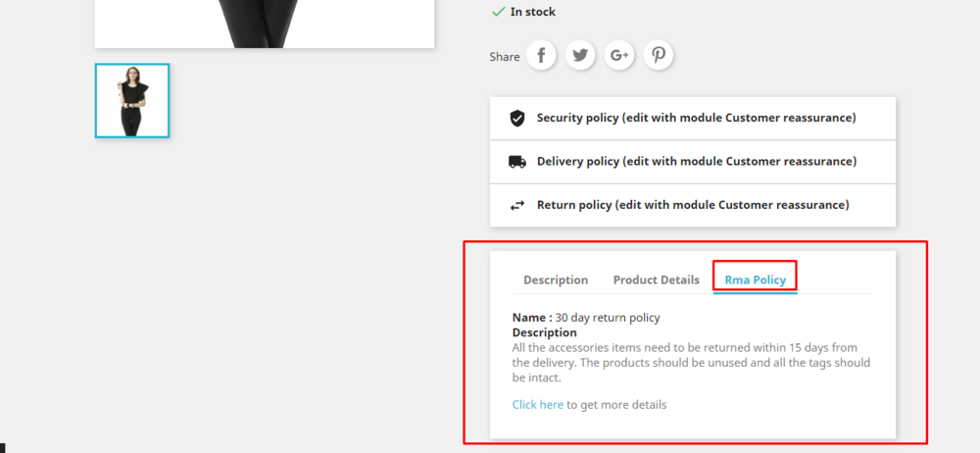Pin product using Pinterest icon
Viewport: 980px width, 453px height.
pos(659,56)
